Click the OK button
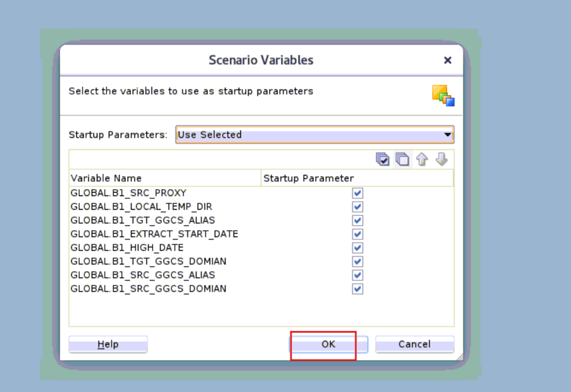 tap(328, 344)
